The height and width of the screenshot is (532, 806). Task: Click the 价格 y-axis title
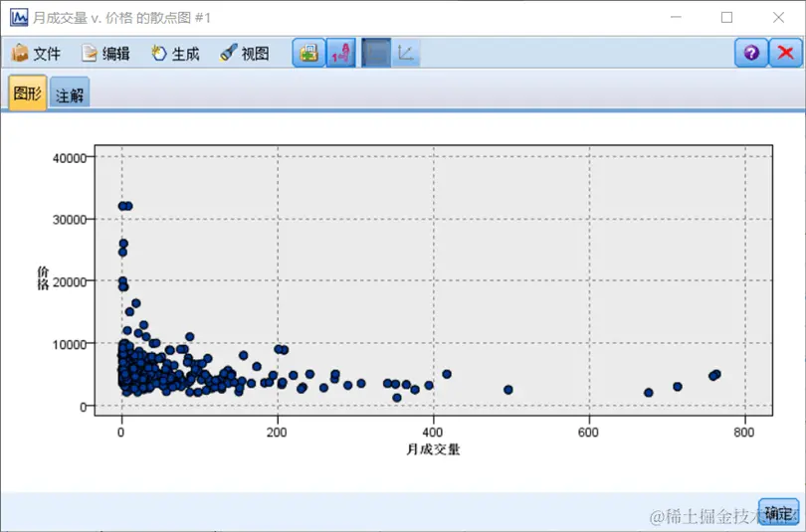43,277
